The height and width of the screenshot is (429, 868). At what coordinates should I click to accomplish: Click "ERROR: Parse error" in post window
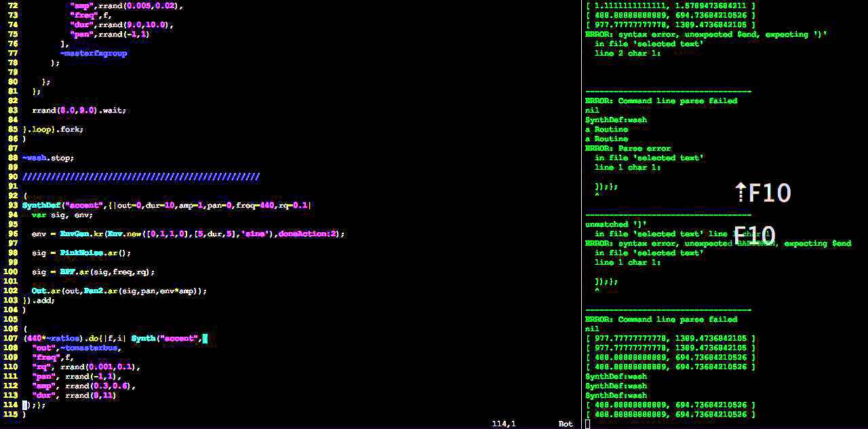(628, 148)
